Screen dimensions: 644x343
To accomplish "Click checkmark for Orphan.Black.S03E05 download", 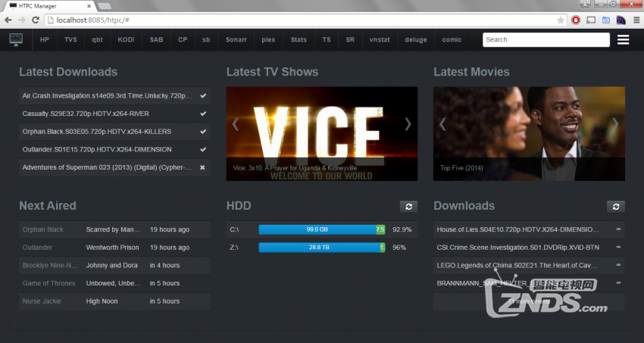I will coord(203,132).
